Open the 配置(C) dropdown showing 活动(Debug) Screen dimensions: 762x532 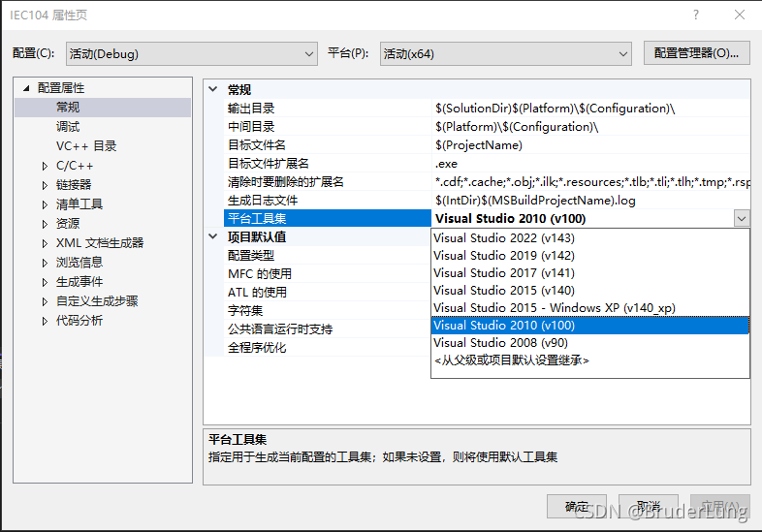click(x=192, y=53)
